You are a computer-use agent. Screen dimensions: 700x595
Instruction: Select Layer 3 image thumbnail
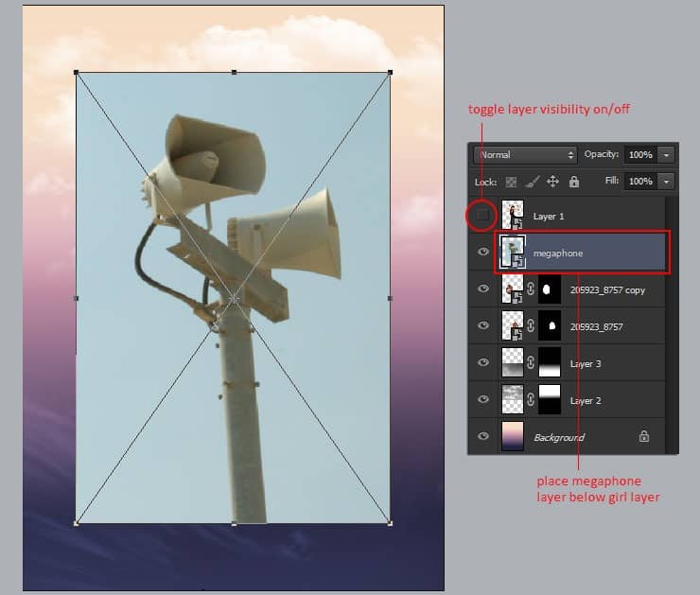pos(513,362)
